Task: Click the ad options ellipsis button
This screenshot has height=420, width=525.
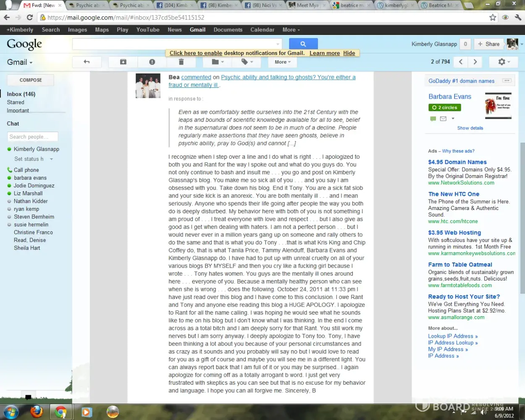Action: 507,81
